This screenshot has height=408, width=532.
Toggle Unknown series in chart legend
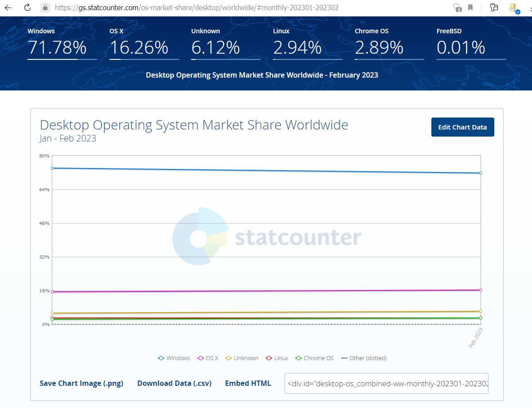242,358
